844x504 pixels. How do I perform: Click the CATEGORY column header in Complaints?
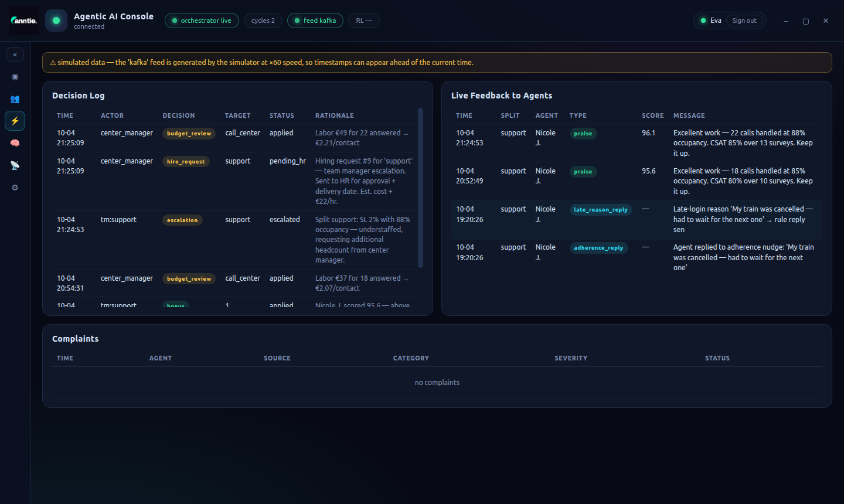click(411, 358)
